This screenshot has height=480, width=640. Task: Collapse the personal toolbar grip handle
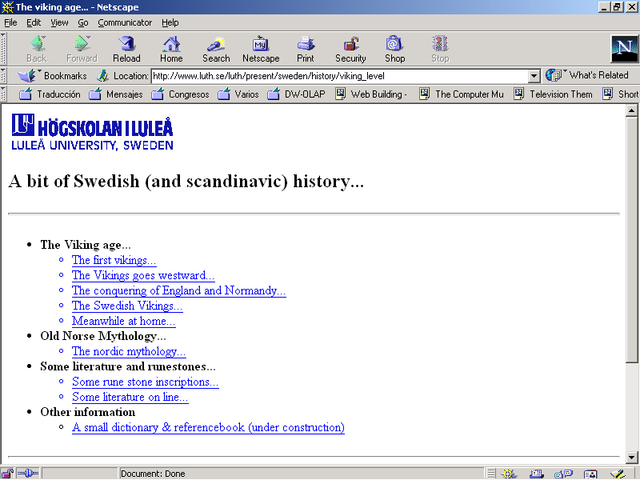(3, 94)
